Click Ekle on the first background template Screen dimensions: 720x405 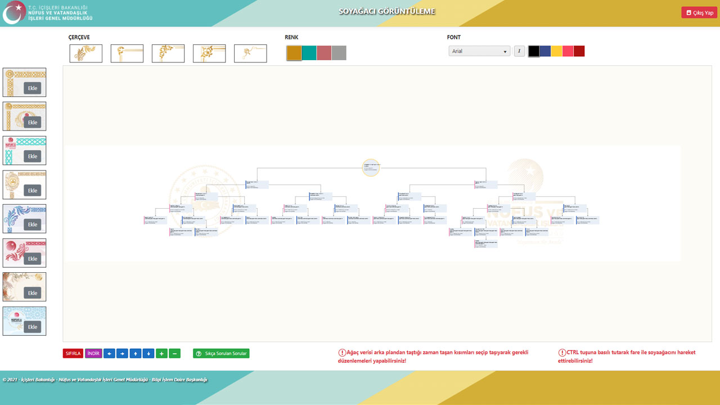[x=32, y=88]
